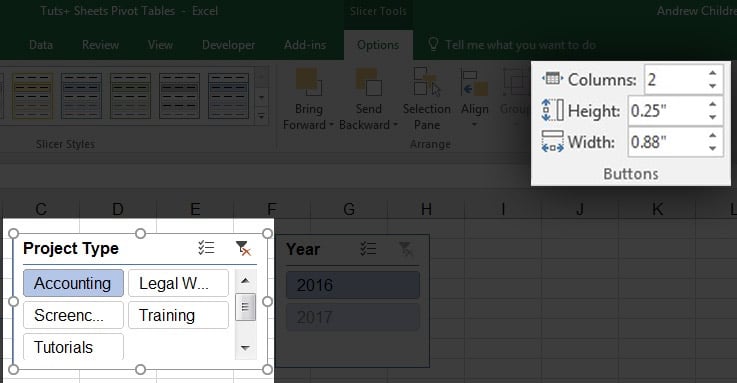
Task: Click the Width icon in Buttons group
Action: click(x=552, y=141)
